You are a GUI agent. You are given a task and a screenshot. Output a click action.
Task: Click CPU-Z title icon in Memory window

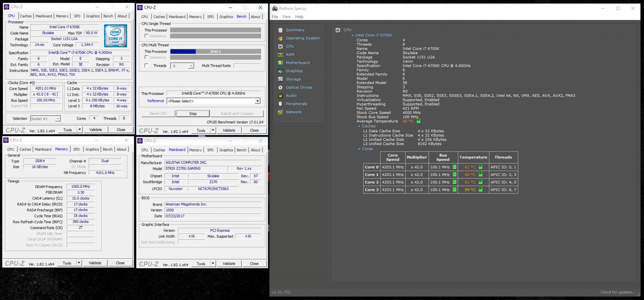pos(6,140)
